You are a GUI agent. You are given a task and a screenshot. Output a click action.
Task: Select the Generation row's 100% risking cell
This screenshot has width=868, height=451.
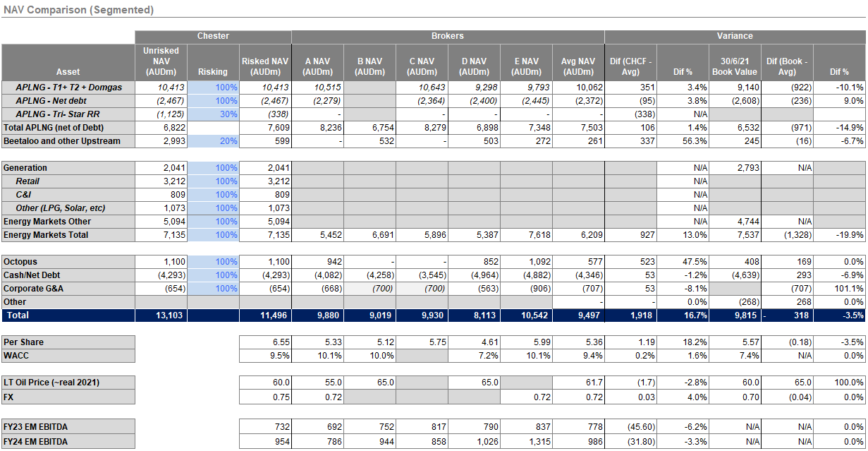point(213,168)
